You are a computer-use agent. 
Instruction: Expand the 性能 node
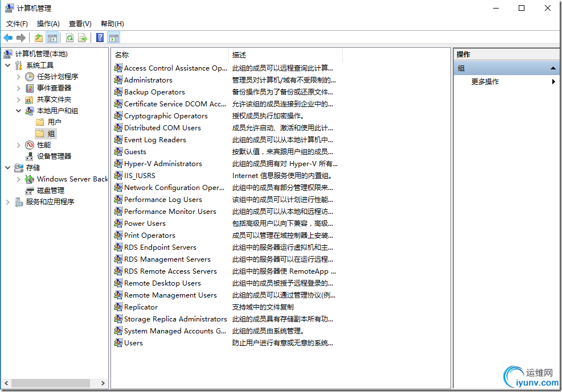(19, 145)
